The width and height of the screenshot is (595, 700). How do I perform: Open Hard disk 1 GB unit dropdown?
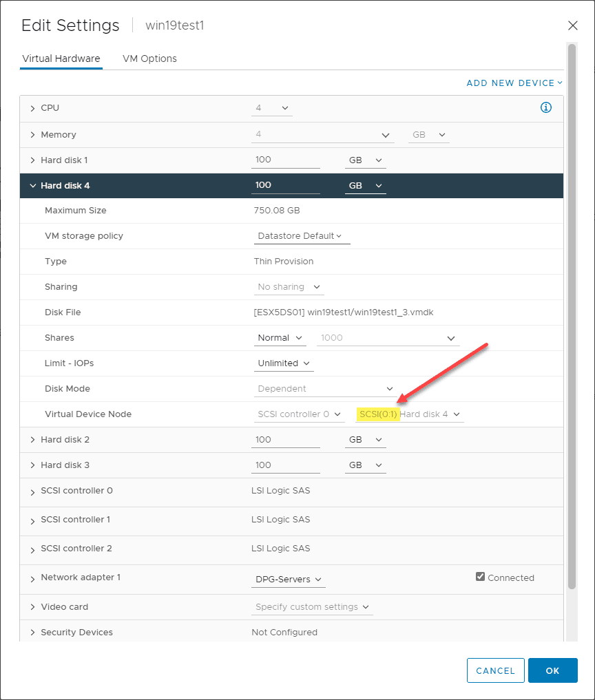366,160
